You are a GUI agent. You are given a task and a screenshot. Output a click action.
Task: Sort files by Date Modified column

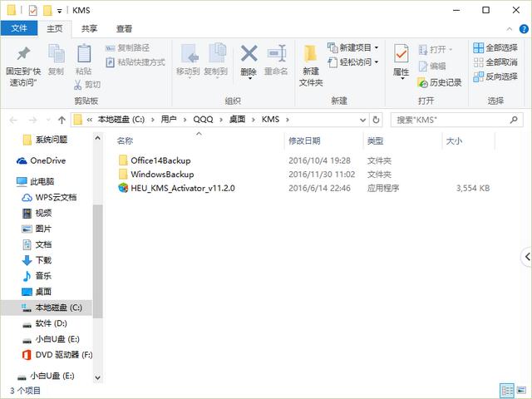304,141
